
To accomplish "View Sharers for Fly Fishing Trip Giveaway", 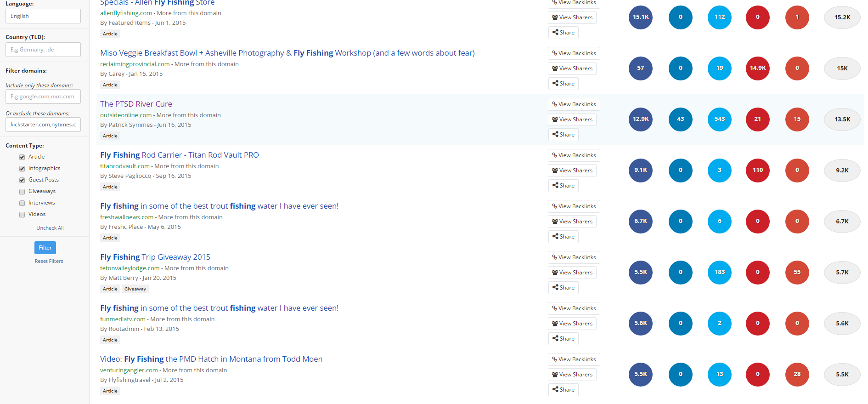I will tap(572, 273).
